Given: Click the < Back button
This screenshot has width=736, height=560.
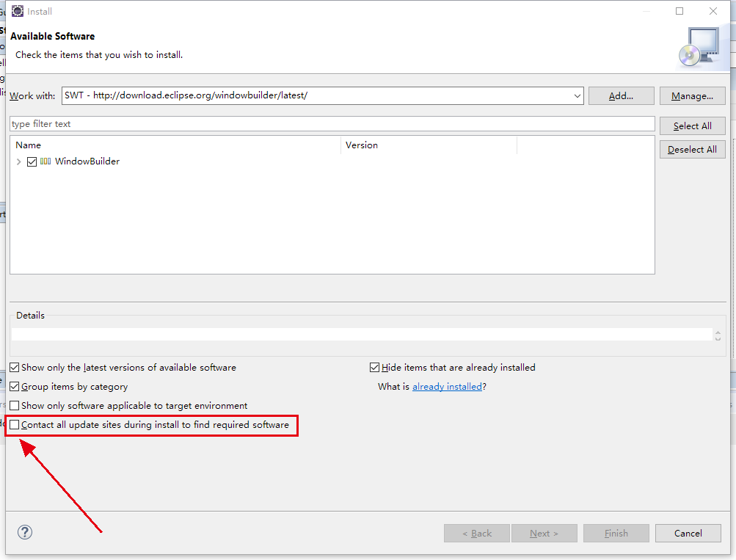Looking at the screenshot, I should (476, 534).
